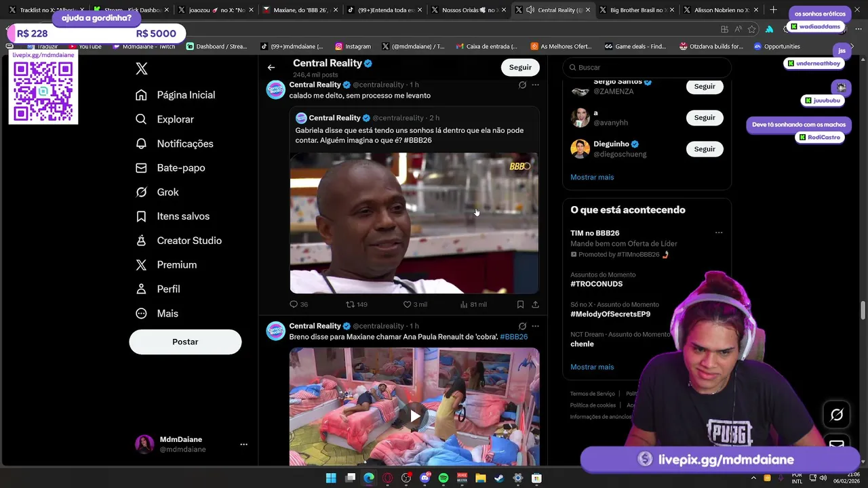Open the Opportunities bookmark
This screenshot has height=488, width=868.
[776, 47]
